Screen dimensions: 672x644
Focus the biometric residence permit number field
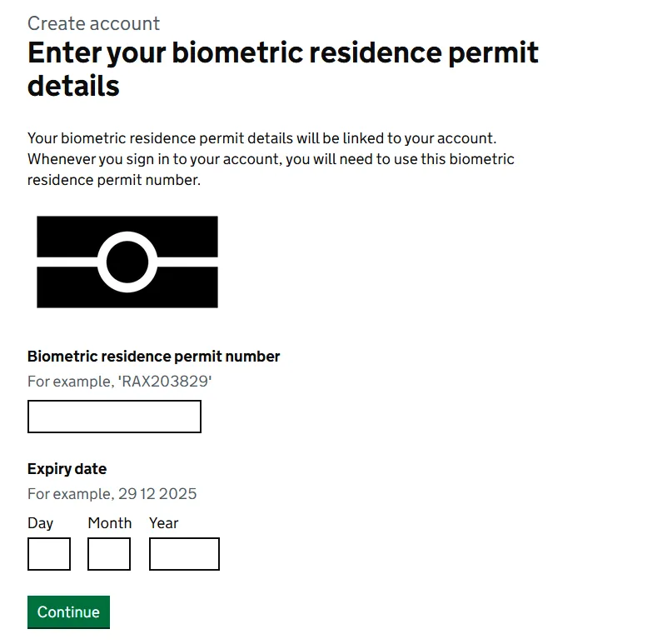[x=114, y=417]
